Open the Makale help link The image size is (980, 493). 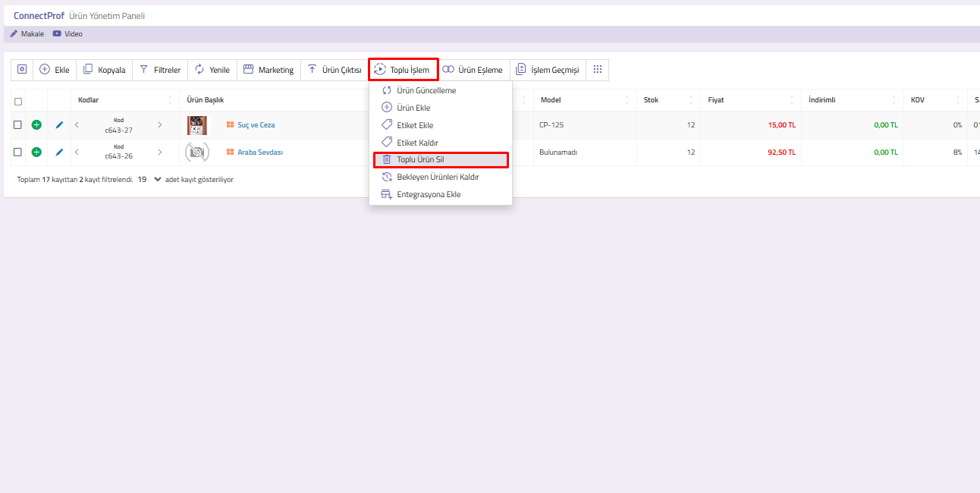(x=27, y=34)
